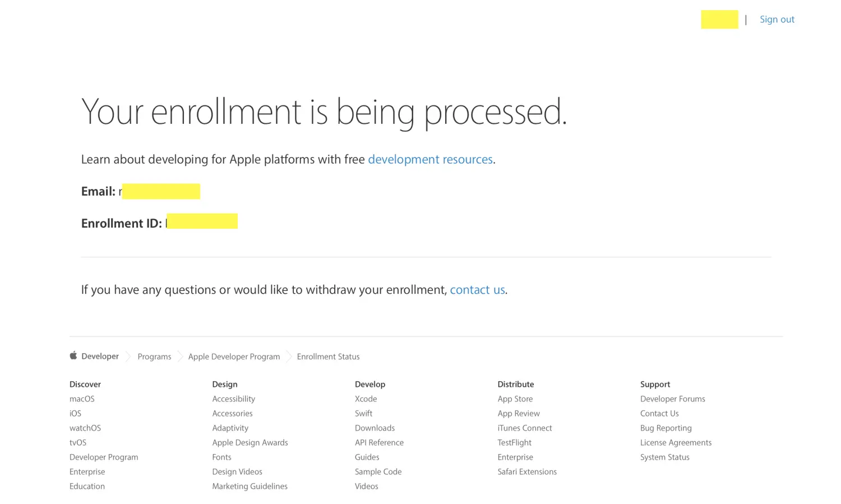Open Guides footer link
Screen dimensions: 841x504
click(x=367, y=457)
